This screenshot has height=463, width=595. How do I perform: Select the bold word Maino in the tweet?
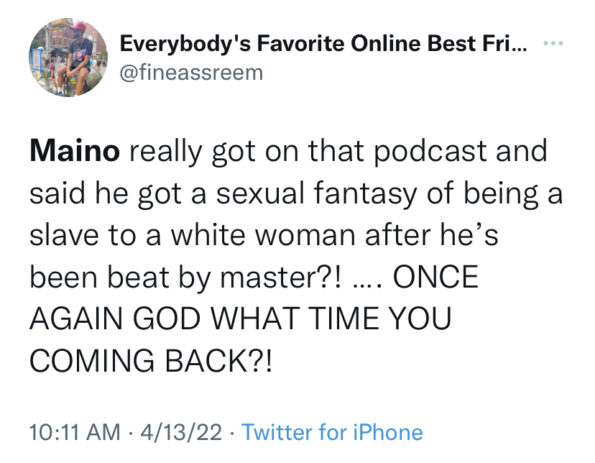pyautogui.click(x=75, y=151)
